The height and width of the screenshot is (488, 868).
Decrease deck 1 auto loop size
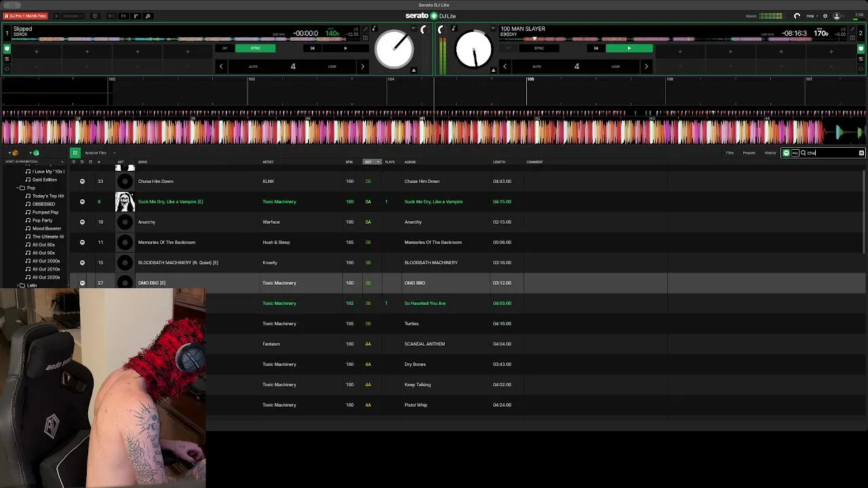[x=221, y=66]
